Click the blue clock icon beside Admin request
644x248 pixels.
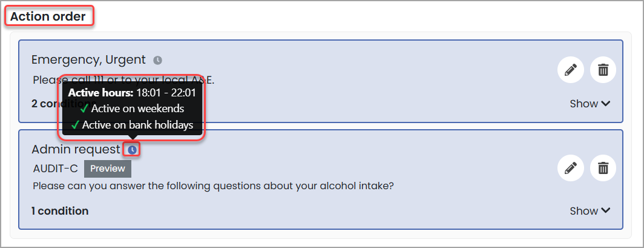132,149
